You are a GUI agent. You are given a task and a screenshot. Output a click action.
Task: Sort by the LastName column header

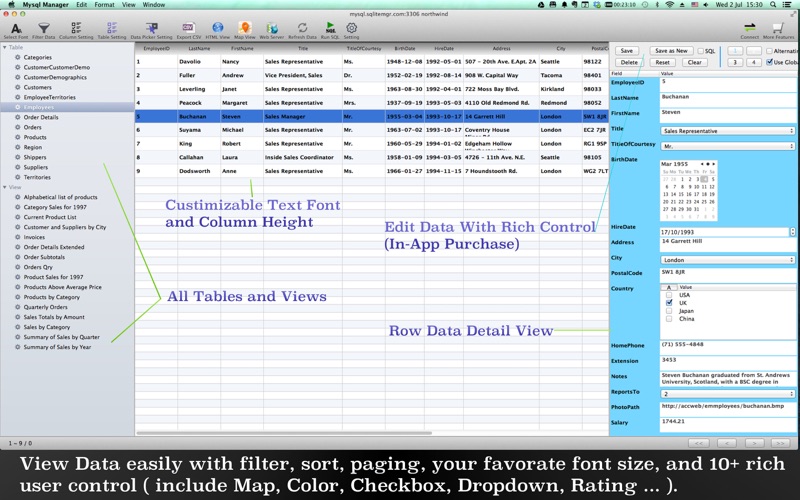tap(199, 48)
